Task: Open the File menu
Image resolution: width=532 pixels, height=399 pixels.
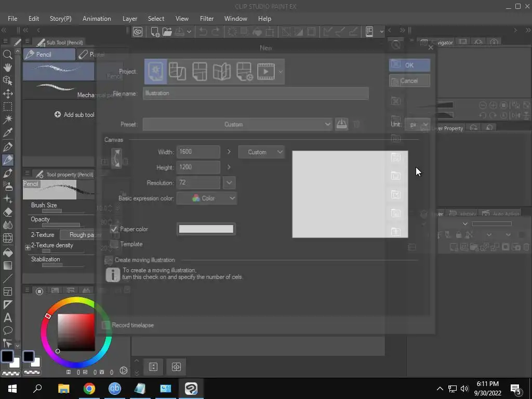Action: [12, 19]
